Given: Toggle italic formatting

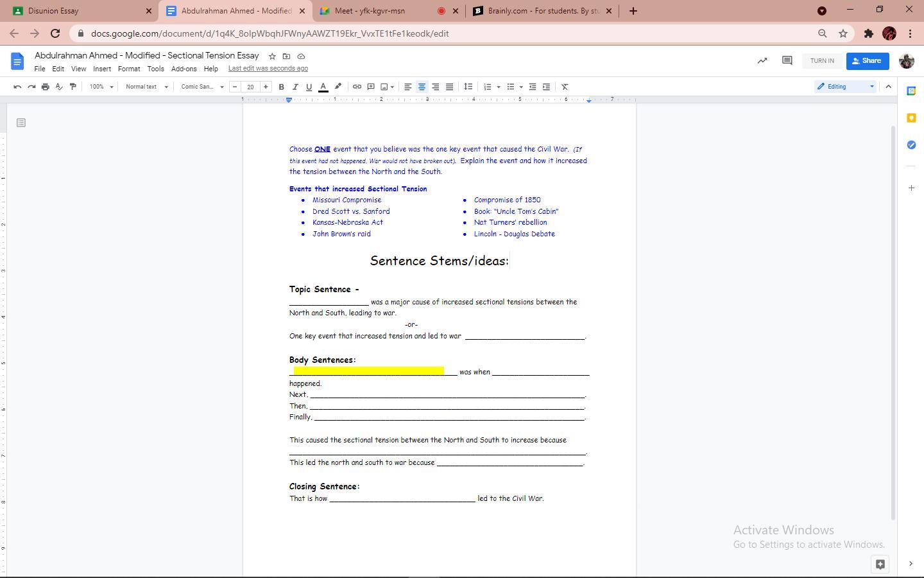Looking at the screenshot, I should 295,87.
